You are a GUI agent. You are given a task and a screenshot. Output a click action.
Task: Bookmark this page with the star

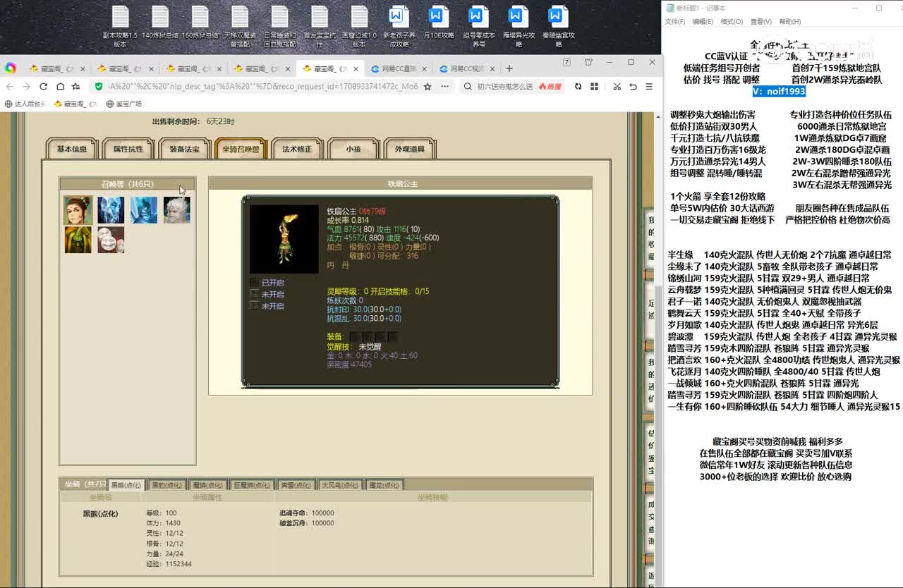[x=429, y=87]
